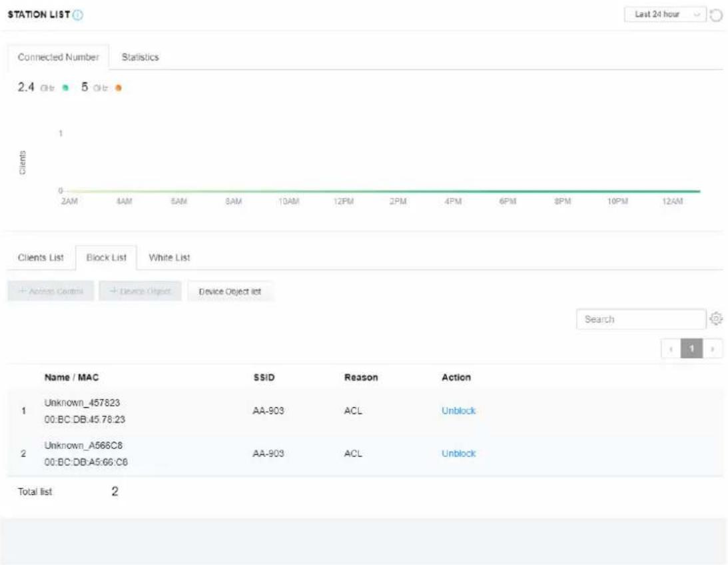
Task: Click the Reason column header
Action: click(361, 377)
